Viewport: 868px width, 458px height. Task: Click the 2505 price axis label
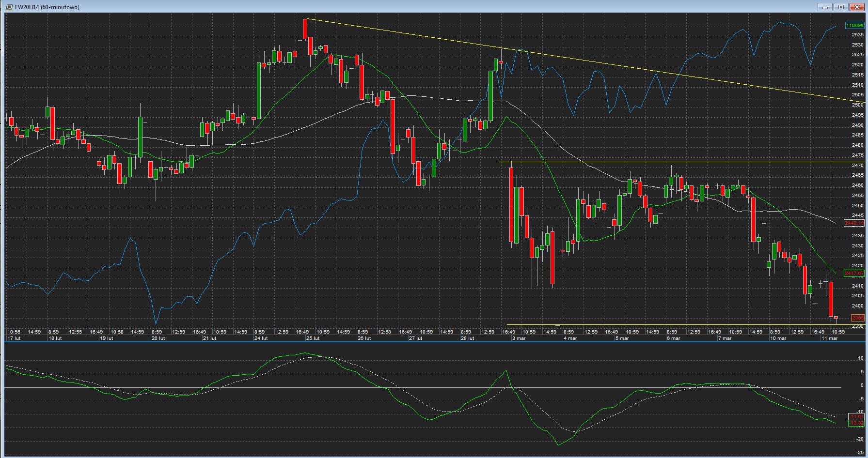[857, 95]
